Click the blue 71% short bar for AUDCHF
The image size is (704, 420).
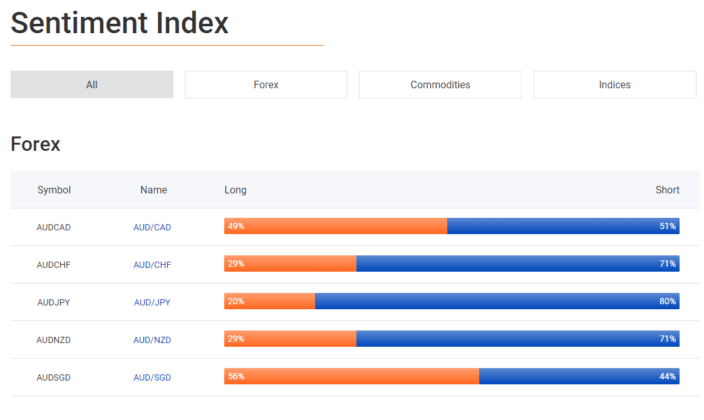(x=518, y=263)
